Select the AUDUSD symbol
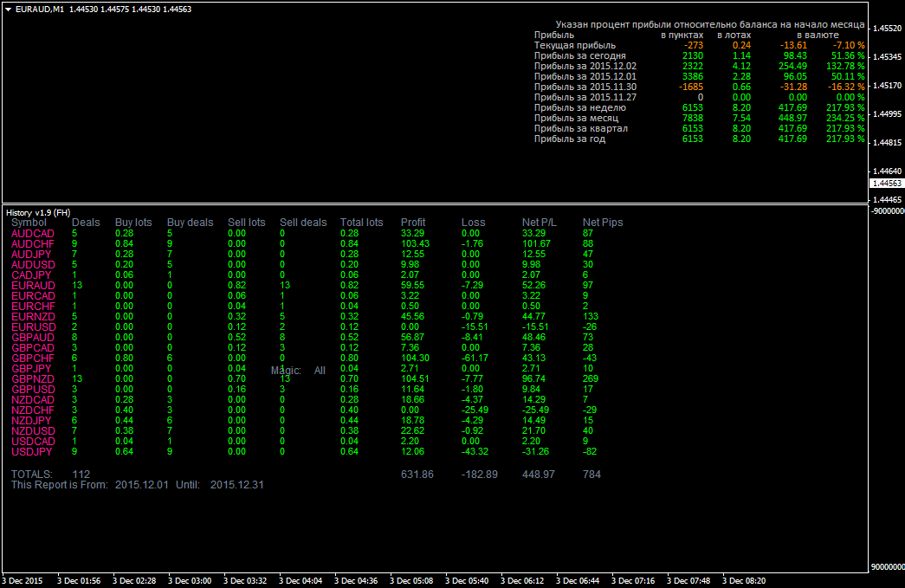 [x=34, y=265]
